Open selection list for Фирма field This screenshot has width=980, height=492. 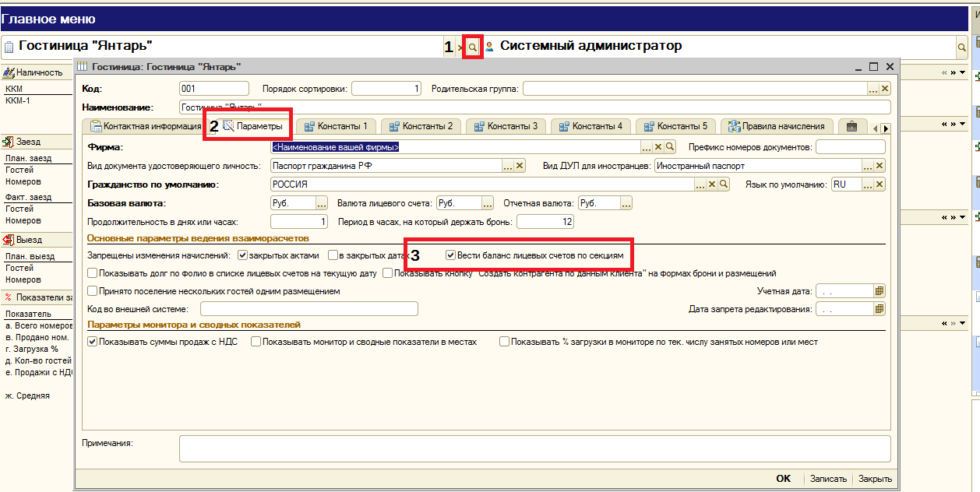[x=647, y=146]
